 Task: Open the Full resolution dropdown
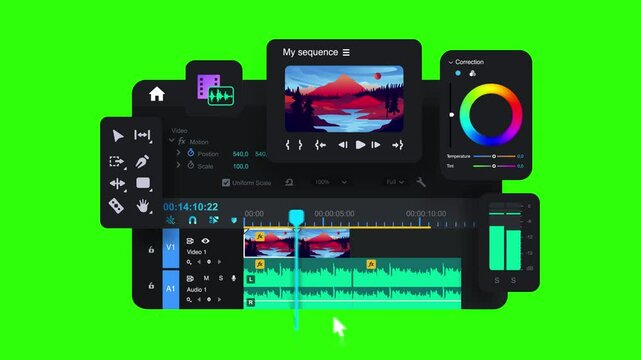pyautogui.click(x=395, y=182)
